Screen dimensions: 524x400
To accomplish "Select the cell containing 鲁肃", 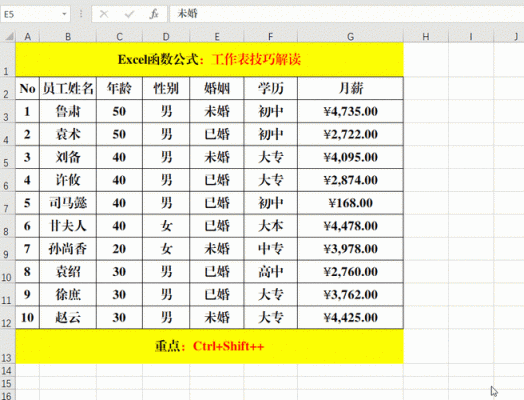I will [x=68, y=111].
